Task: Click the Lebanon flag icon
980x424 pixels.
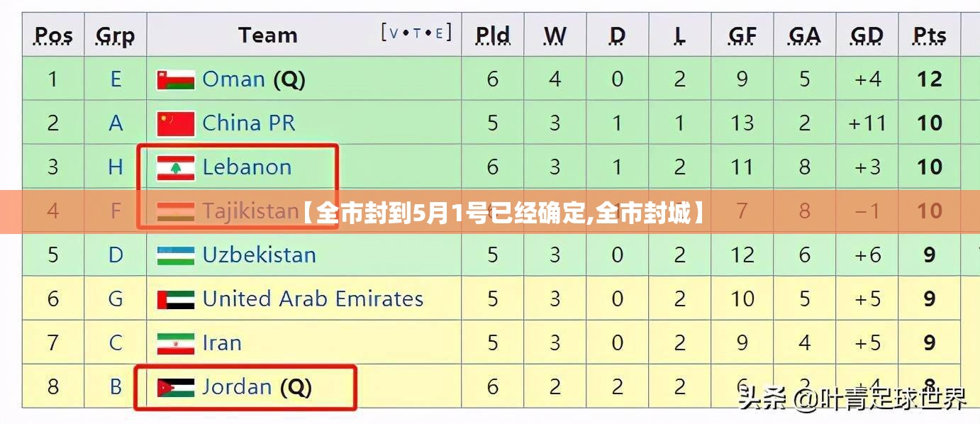Action: click(176, 167)
